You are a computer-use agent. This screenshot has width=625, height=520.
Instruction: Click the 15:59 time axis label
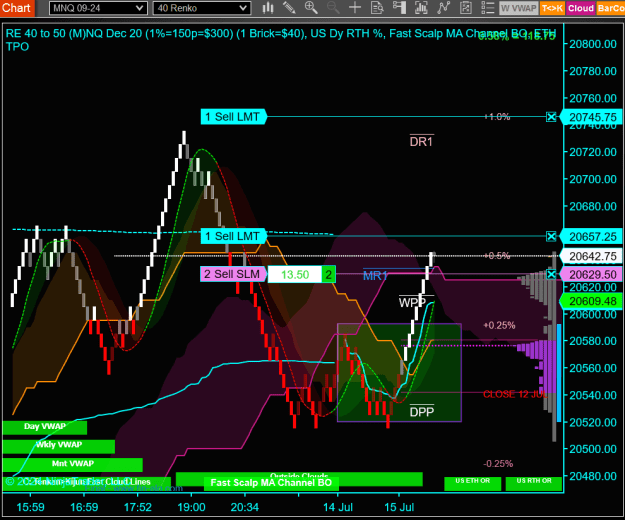(30, 507)
